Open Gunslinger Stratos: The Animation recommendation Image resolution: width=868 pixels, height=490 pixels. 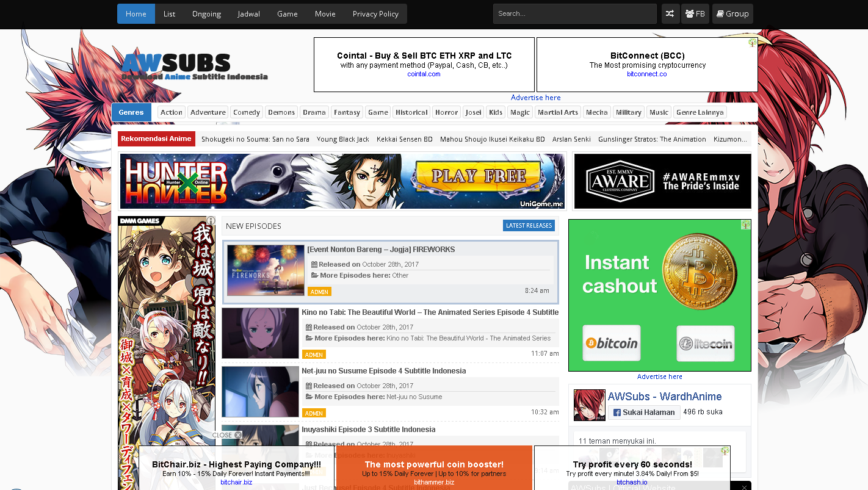(x=652, y=139)
